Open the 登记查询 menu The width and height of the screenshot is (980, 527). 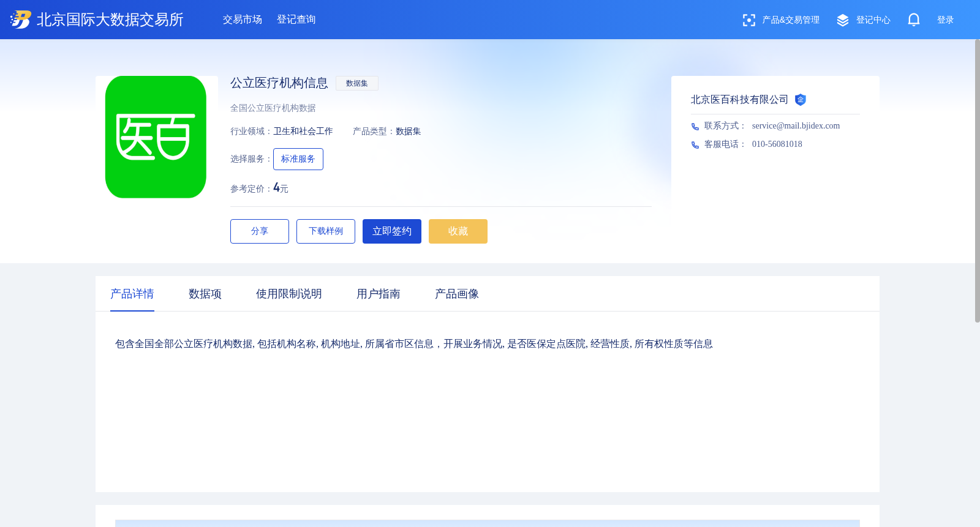tap(296, 20)
